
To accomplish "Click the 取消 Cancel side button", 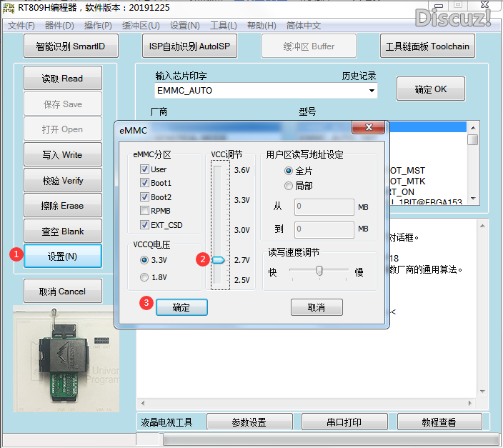I will [x=63, y=291].
